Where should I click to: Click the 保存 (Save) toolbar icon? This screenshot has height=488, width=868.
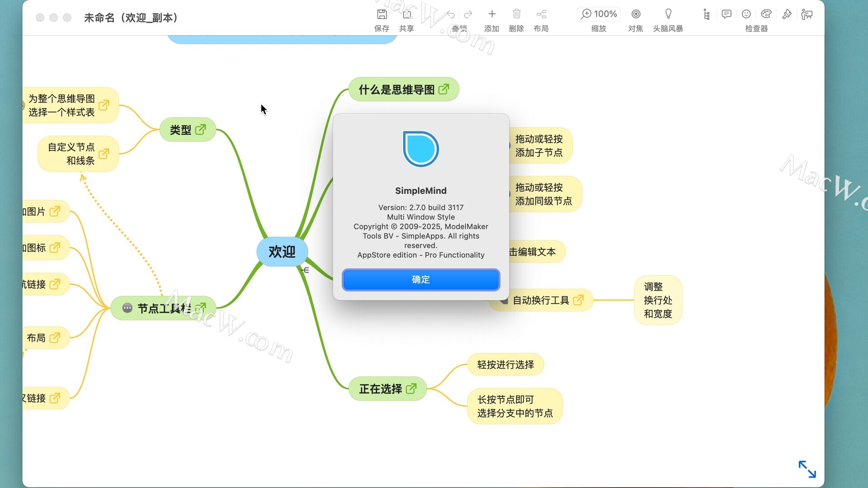click(382, 14)
